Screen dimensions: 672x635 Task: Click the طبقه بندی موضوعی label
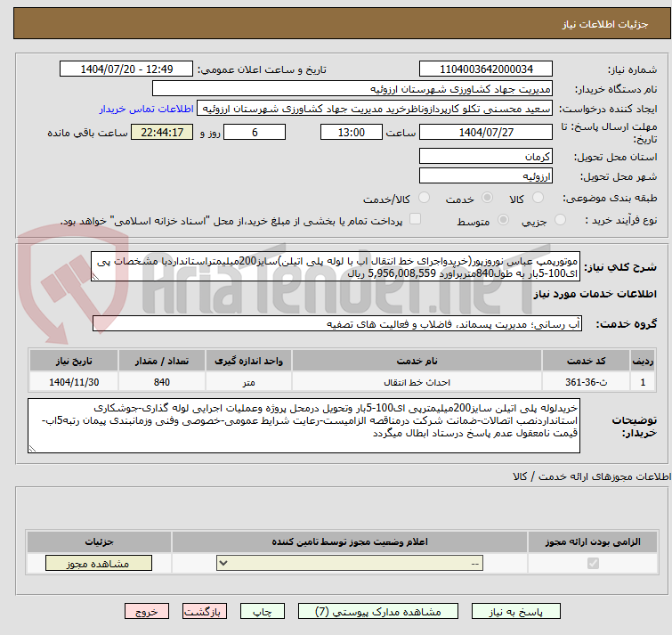tap(610, 198)
